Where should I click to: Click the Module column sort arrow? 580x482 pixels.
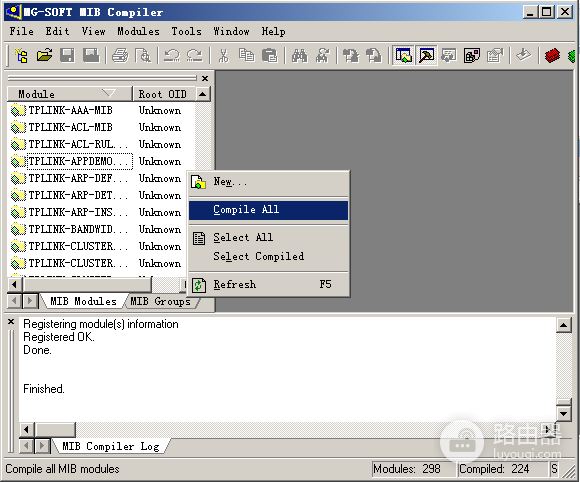click(109, 93)
